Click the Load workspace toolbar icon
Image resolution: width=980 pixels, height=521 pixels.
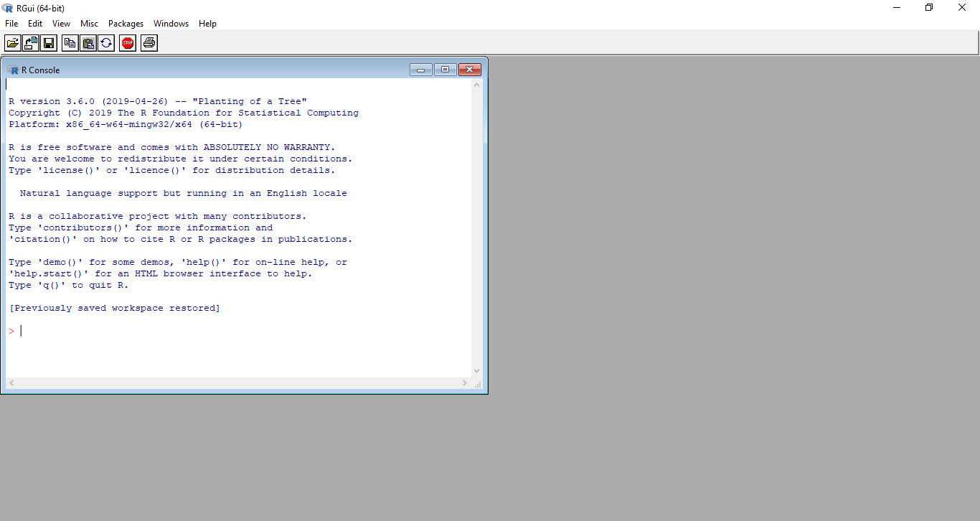pyautogui.click(x=31, y=43)
